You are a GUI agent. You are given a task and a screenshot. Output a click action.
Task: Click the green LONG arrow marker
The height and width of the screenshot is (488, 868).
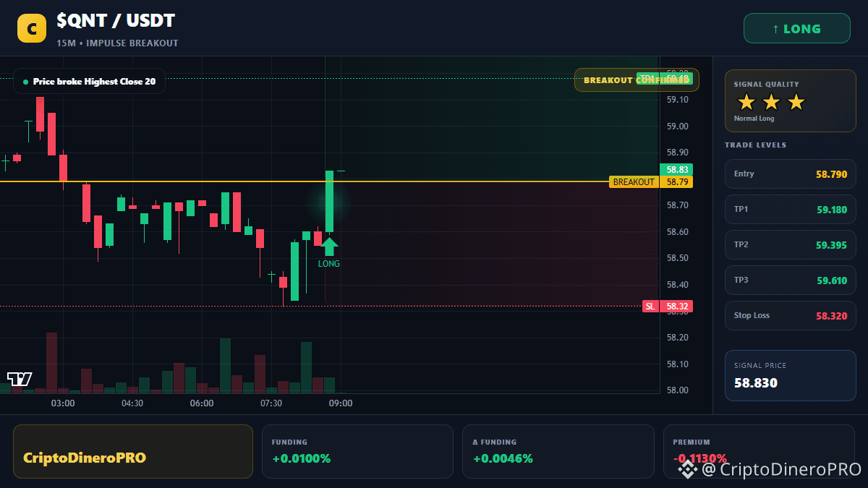pyautogui.click(x=329, y=247)
